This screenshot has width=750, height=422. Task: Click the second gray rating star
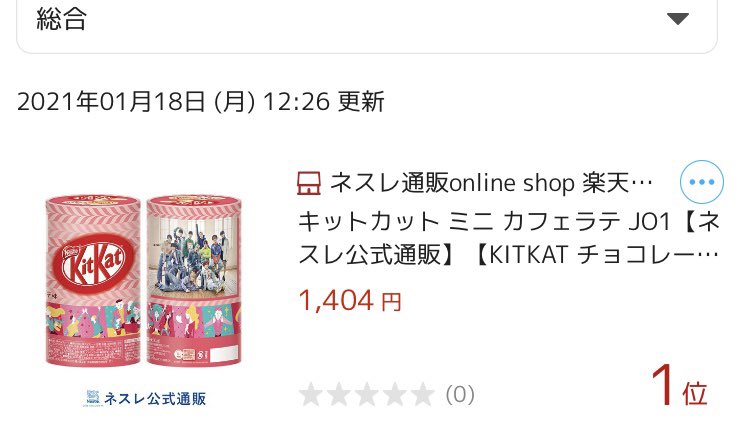tap(339, 395)
